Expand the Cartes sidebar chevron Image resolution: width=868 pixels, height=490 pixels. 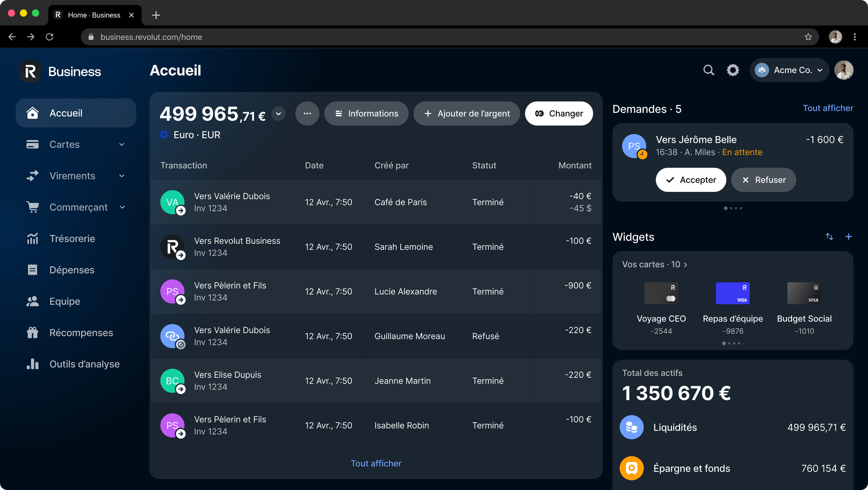[x=122, y=144]
